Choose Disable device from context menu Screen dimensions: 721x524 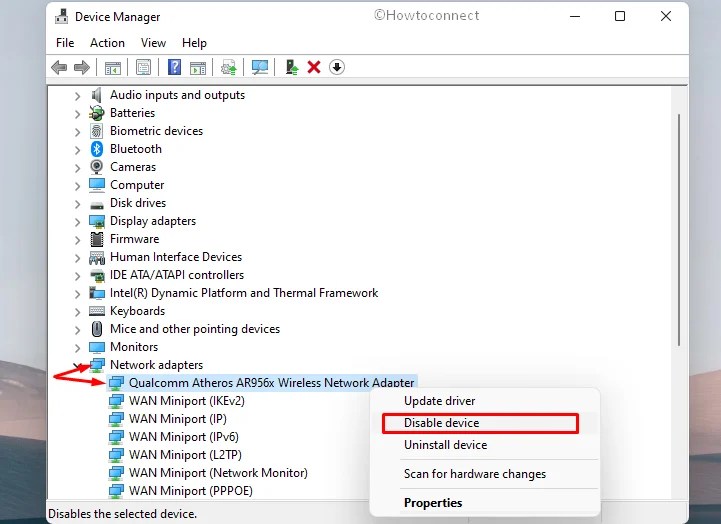[x=485, y=423]
